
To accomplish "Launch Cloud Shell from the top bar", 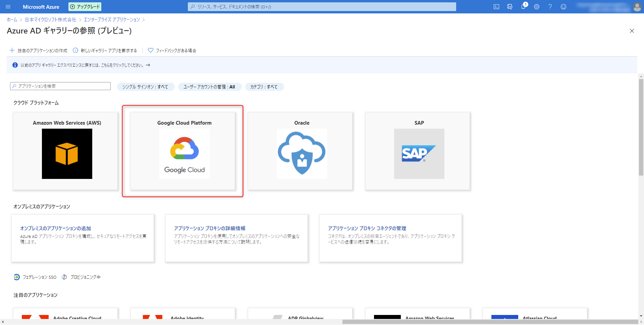I will pos(496,7).
